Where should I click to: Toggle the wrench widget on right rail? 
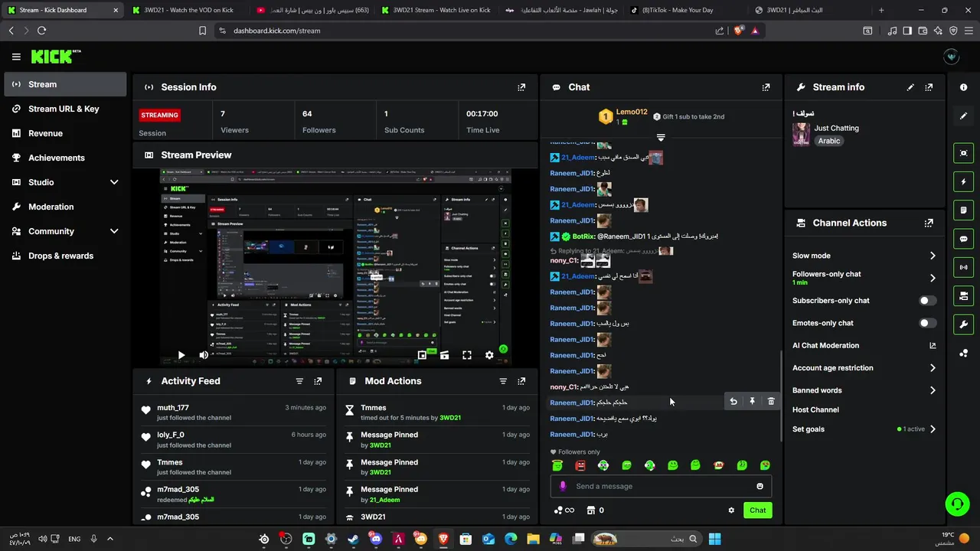pos(963,324)
